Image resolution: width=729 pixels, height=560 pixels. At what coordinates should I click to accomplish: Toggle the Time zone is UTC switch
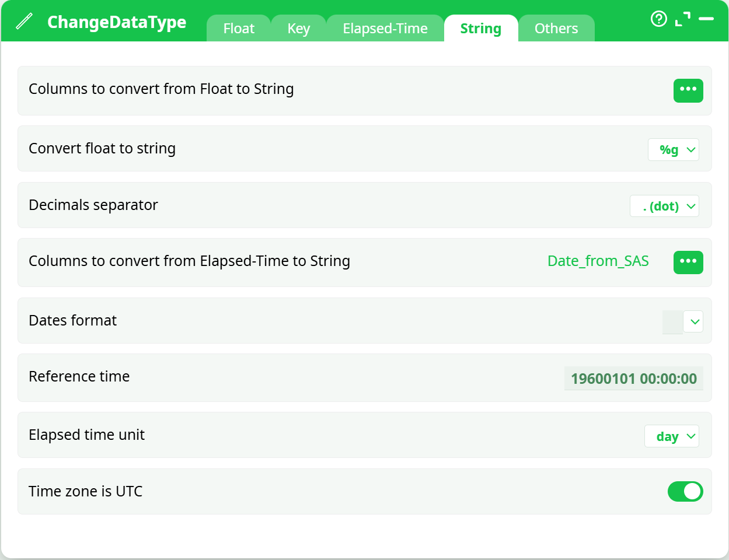click(685, 491)
